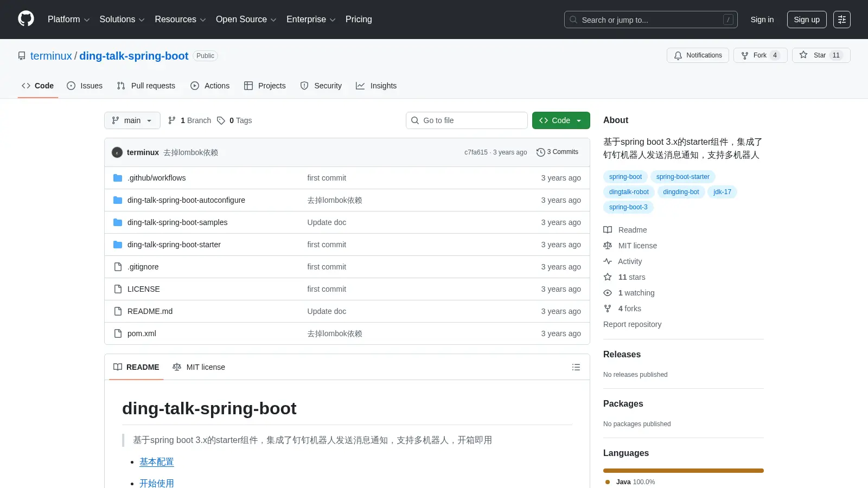Open the ding-talk-spring-boot repository link
The height and width of the screenshot is (488, 868).
point(134,56)
